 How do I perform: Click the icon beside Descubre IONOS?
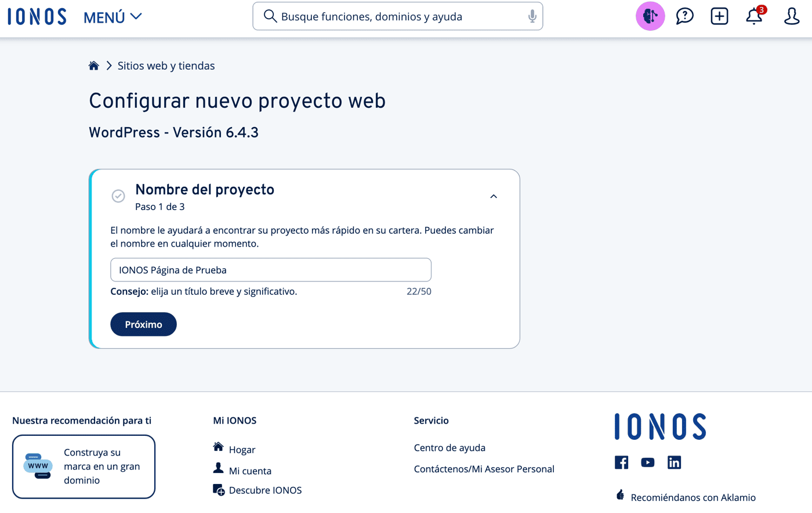pyautogui.click(x=219, y=490)
